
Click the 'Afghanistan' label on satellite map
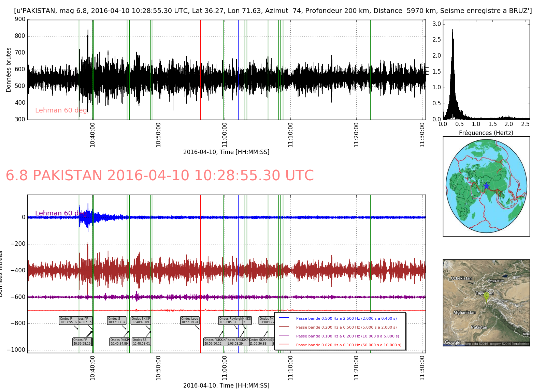coord(464,313)
